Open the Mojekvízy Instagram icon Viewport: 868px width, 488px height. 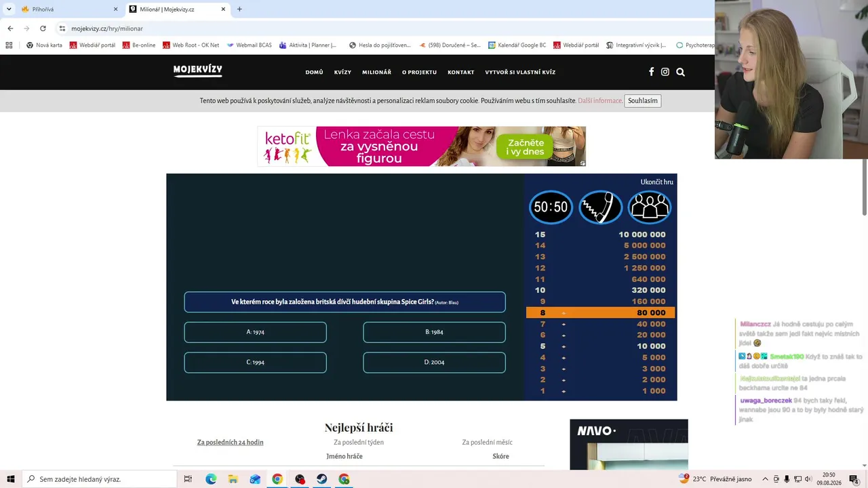coord(665,72)
